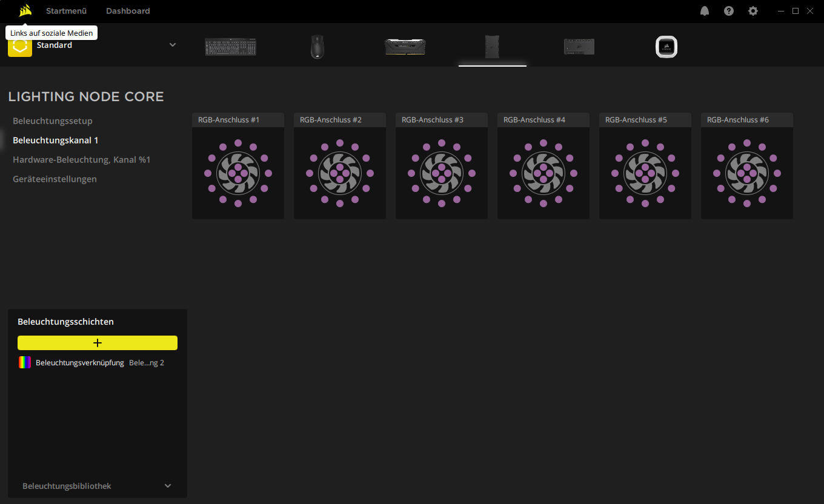Select the fan under RGB-Anschluss #3
Image resolution: width=824 pixels, height=504 pixels.
(442, 173)
